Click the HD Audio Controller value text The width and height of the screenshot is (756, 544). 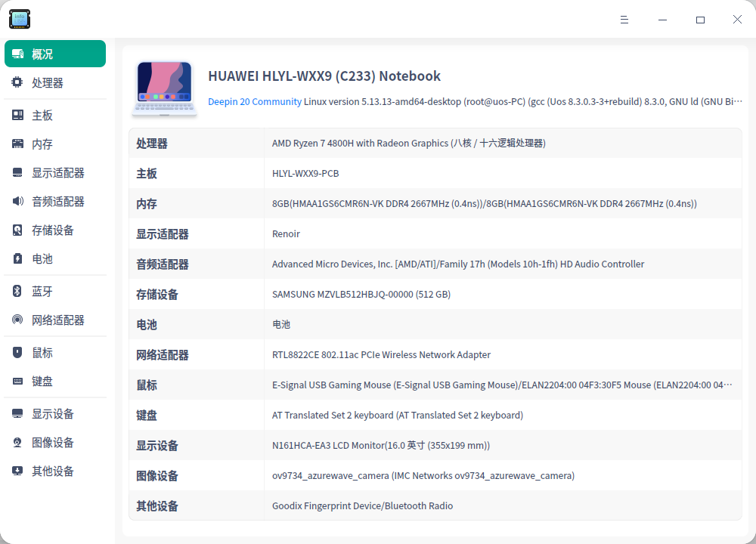[x=457, y=264]
